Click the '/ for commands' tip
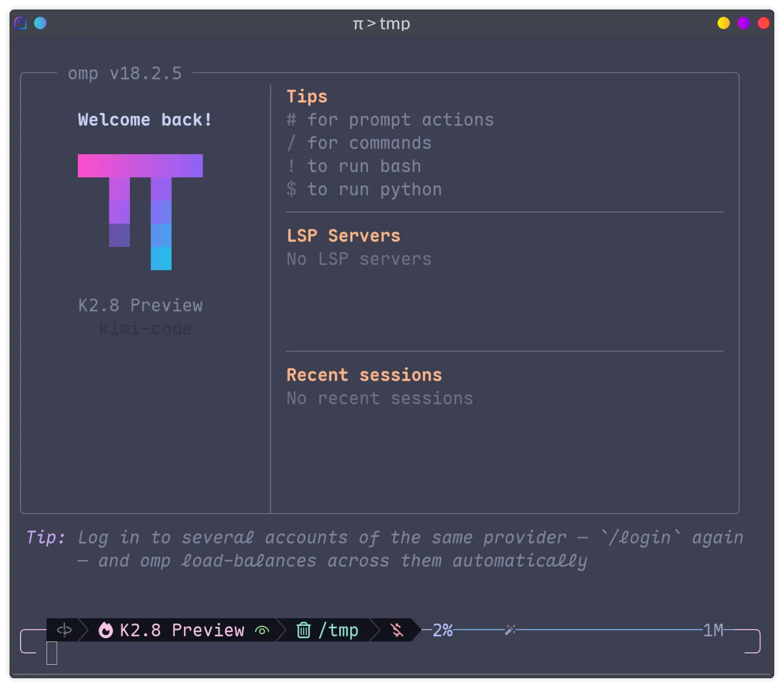 (359, 143)
